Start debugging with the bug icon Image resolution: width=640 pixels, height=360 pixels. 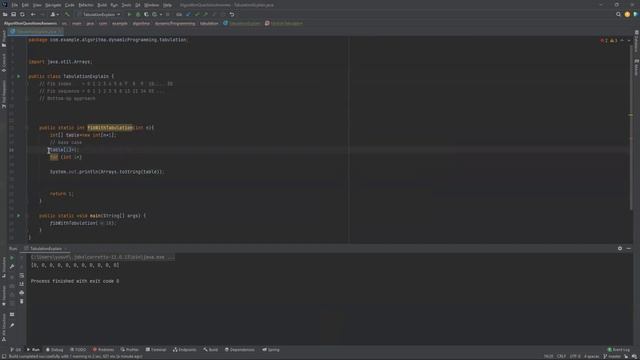point(138,14)
